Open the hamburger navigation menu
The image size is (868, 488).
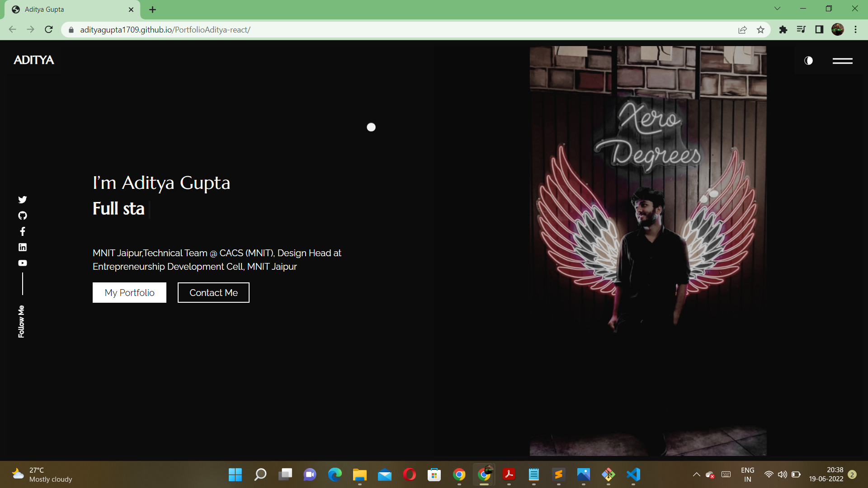[843, 61]
